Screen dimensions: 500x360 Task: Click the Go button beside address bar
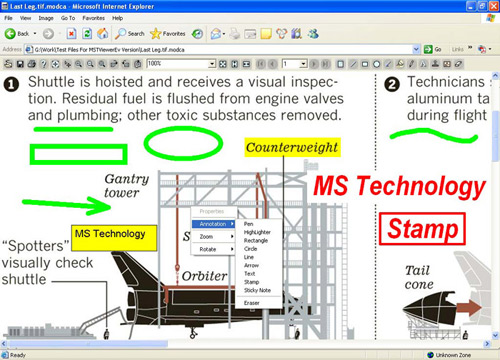click(x=433, y=49)
